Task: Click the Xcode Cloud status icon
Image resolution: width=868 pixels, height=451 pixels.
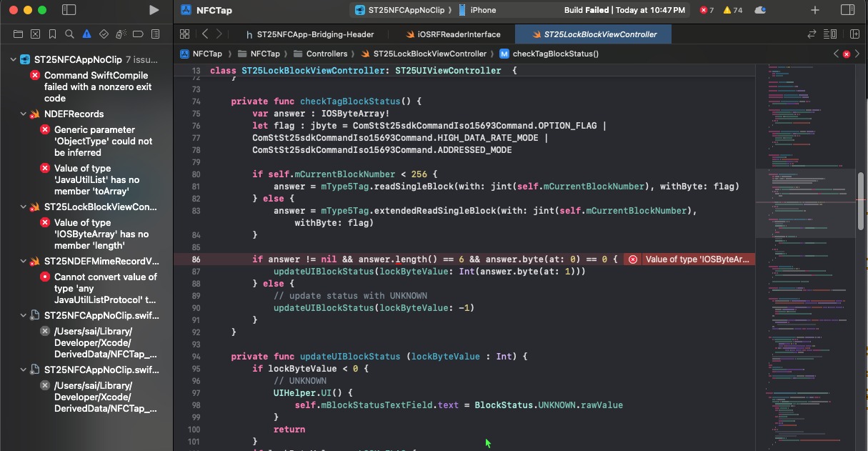Action: [759, 10]
